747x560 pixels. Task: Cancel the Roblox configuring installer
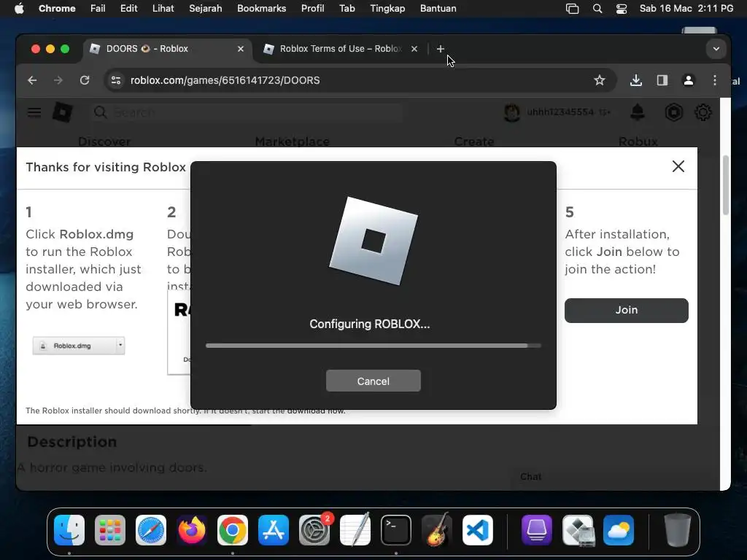(373, 381)
